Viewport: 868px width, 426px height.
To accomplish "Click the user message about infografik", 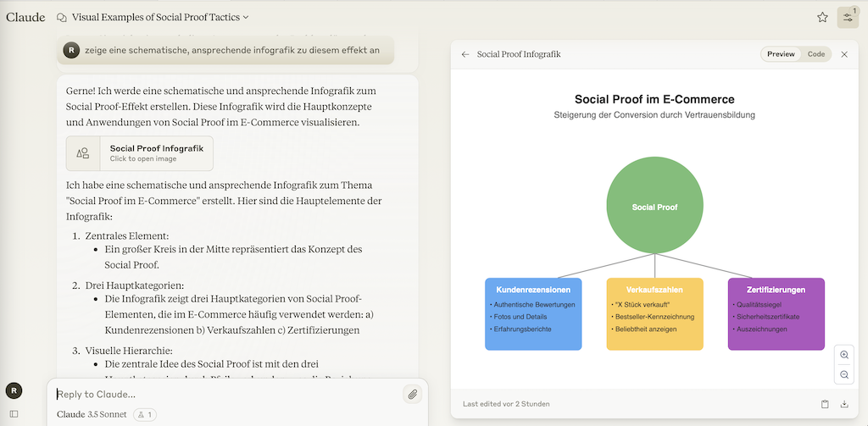I will (225, 50).
